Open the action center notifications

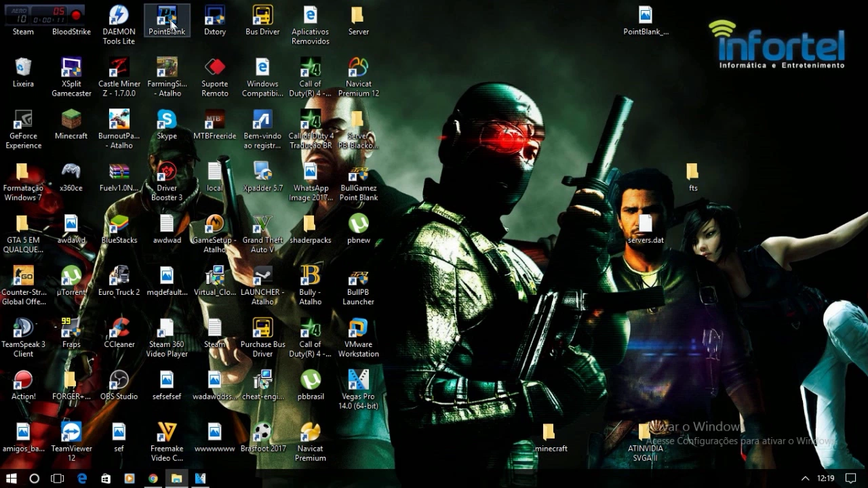[x=850, y=479]
